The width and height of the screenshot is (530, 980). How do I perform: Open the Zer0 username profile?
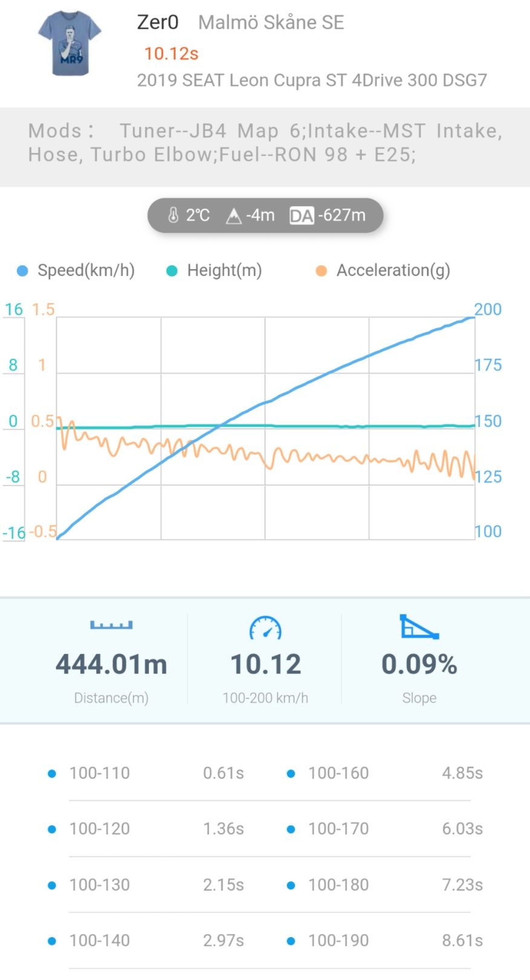(x=158, y=22)
